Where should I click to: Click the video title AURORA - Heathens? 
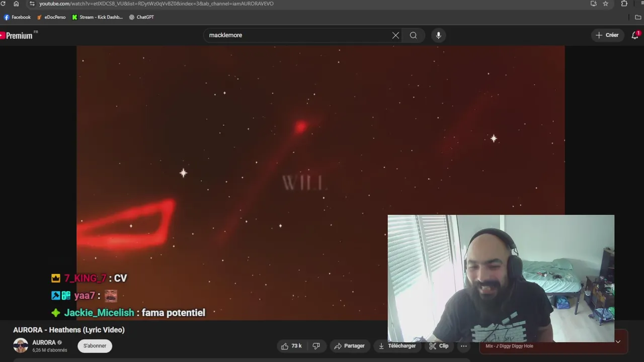pyautogui.click(x=69, y=330)
